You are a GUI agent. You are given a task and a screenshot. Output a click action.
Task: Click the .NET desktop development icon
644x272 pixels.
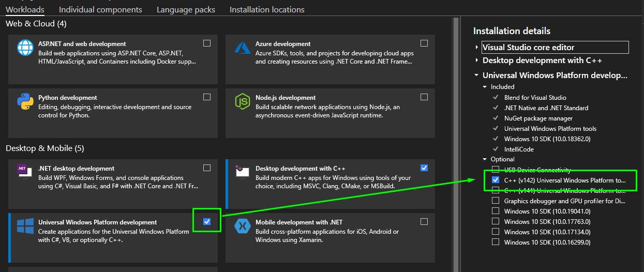pyautogui.click(x=23, y=171)
